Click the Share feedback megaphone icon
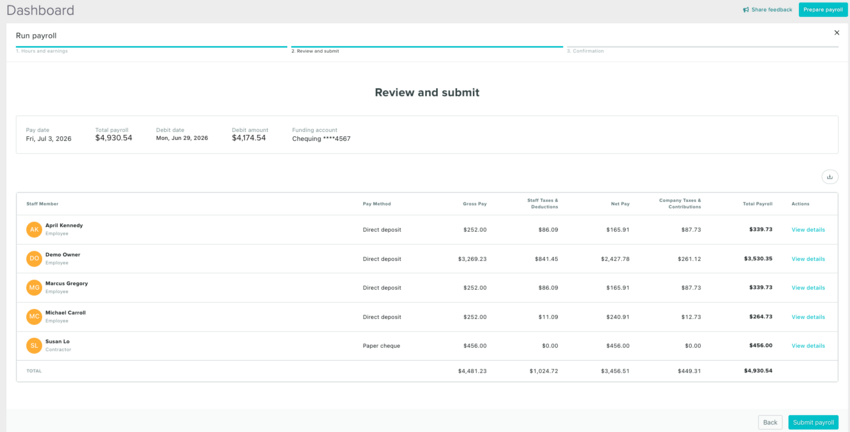 coord(746,10)
